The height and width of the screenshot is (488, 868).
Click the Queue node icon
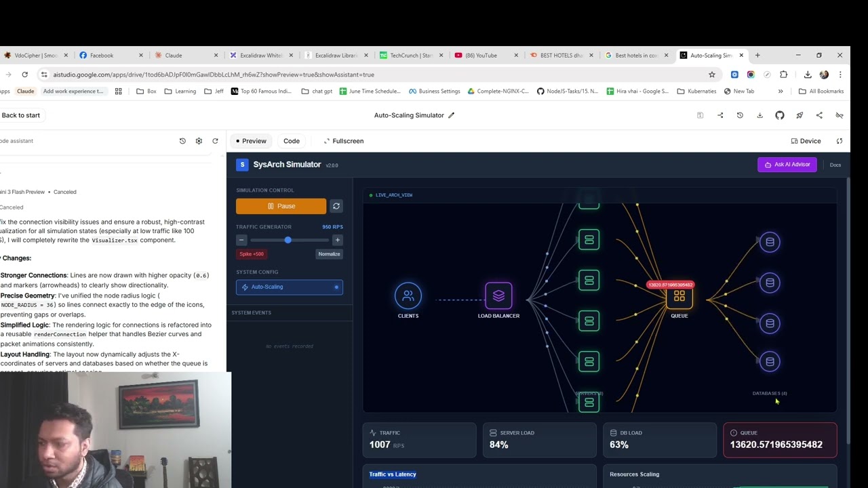pyautogui.click(x=679, y=297)
